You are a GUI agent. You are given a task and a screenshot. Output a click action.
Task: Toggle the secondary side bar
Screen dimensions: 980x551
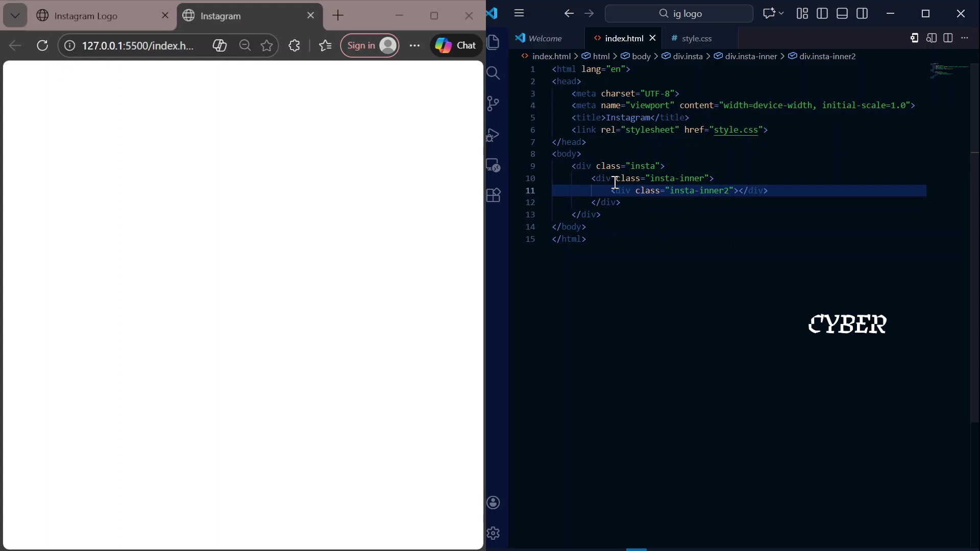pyautogui.click(x=863, y=13)
